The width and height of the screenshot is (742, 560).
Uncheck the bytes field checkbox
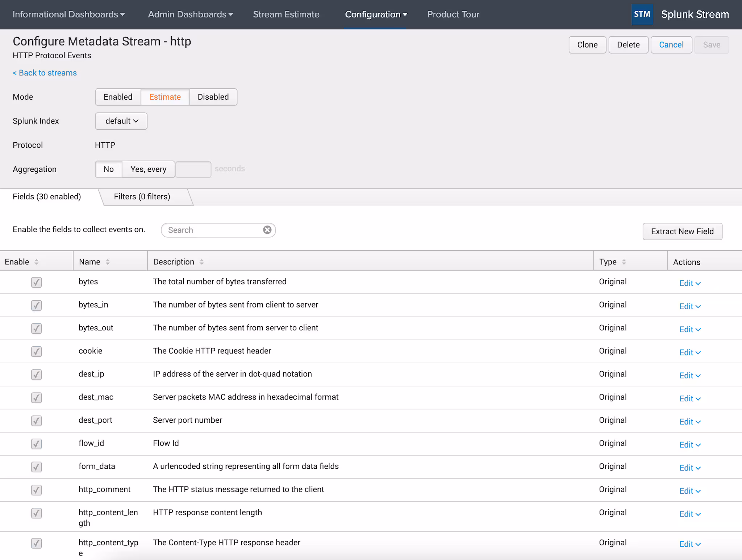[x=36, y=282]
